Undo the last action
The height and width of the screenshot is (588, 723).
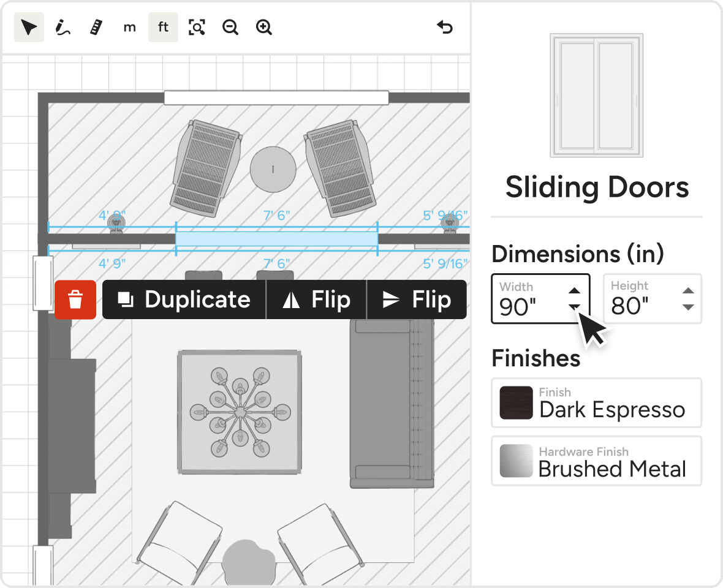point(445,28)
